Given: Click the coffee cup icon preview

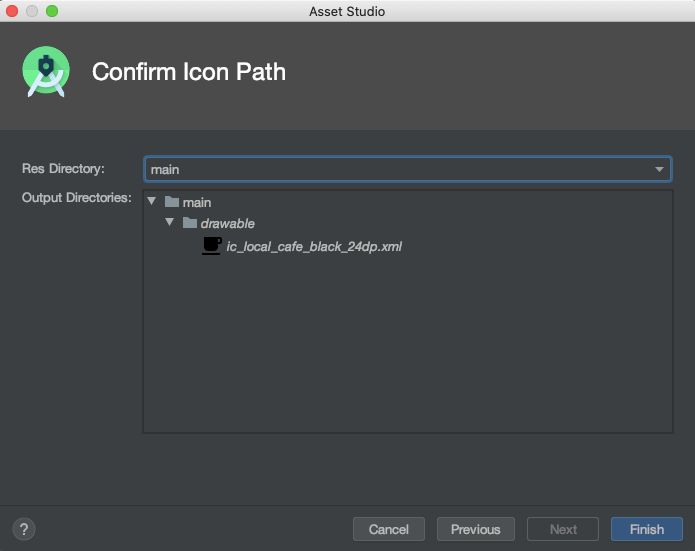Looking at the screenshot, I should click(x=212, y=246).
